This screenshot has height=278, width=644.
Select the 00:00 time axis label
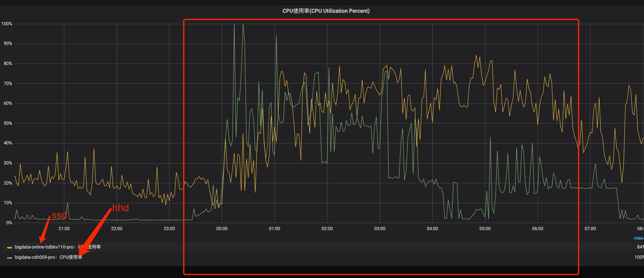point(222,229)
